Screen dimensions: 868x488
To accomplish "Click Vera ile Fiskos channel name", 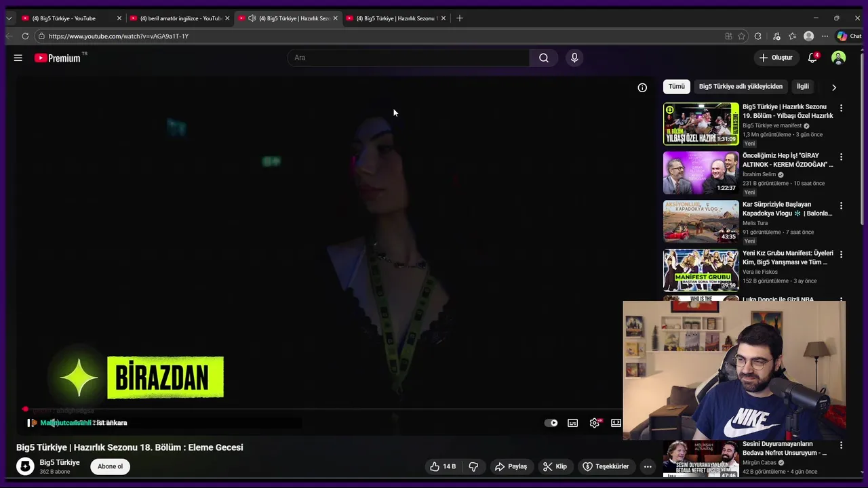I will [760, 272].
